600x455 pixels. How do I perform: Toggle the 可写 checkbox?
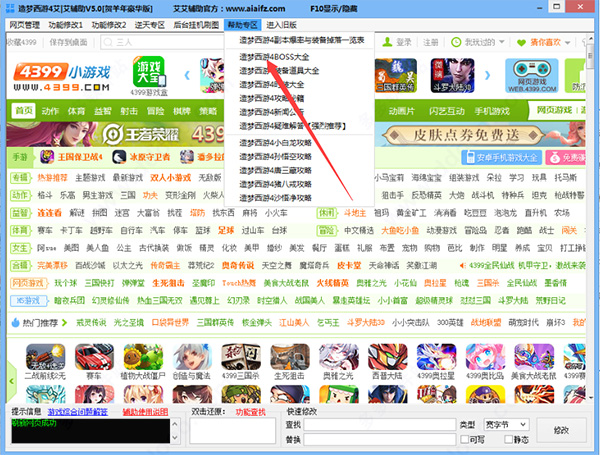(465, 439)
